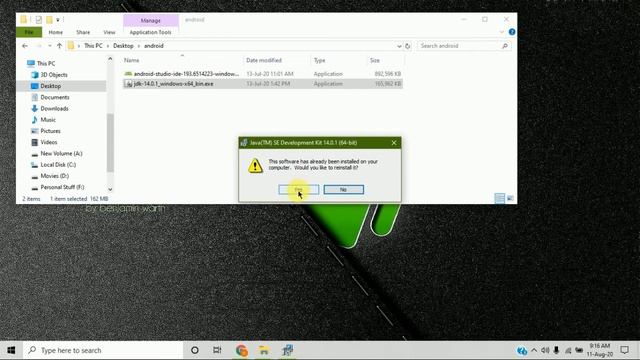Select Desktop in navigation pane
The image size is (640, 360).
point(51,86)
